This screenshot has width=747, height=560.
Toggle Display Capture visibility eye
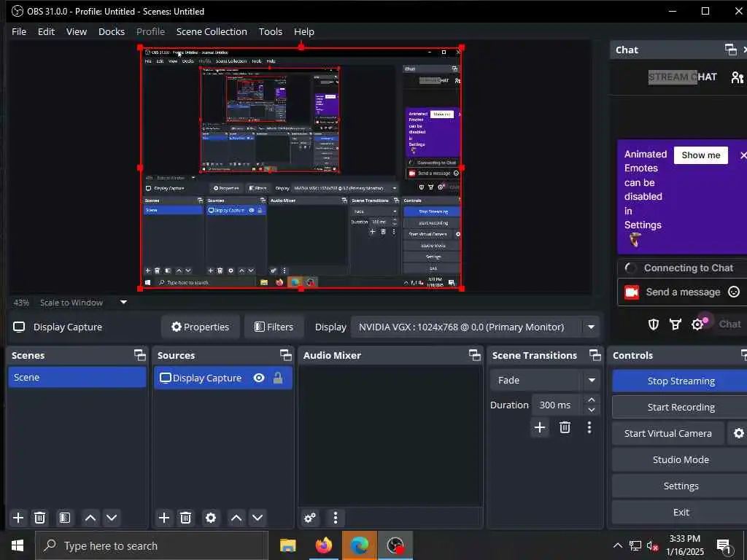pyautogui.click(x=259, y=378)
